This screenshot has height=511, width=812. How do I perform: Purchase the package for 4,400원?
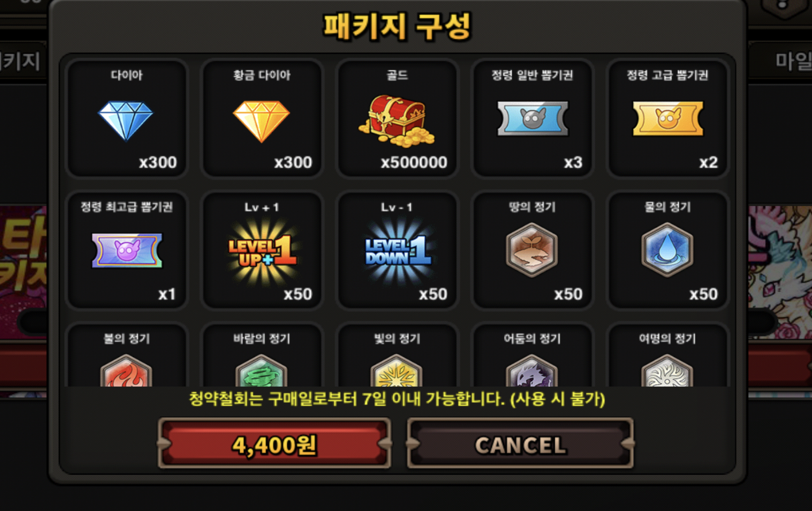274,444
